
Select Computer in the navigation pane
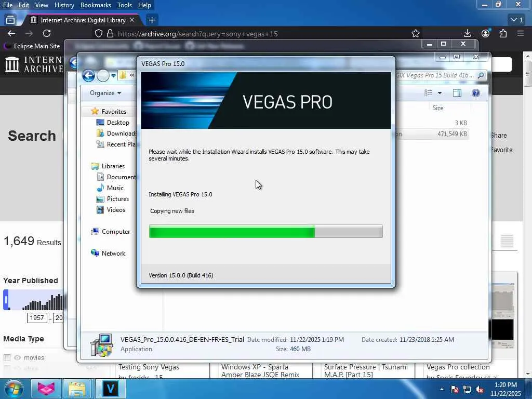pyautogui.click(x=111, y=231)
